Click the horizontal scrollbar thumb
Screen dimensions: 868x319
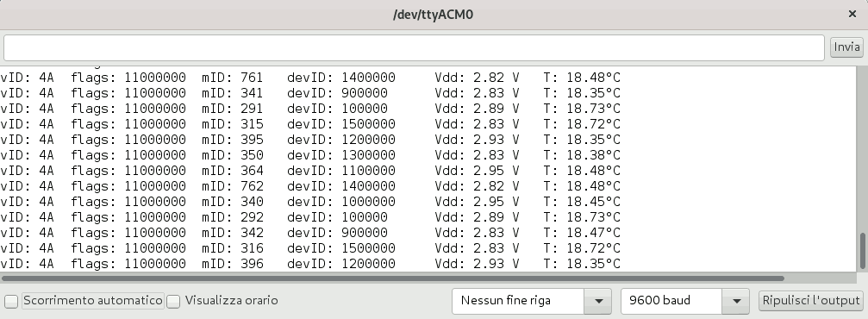[x=392, y=278]
